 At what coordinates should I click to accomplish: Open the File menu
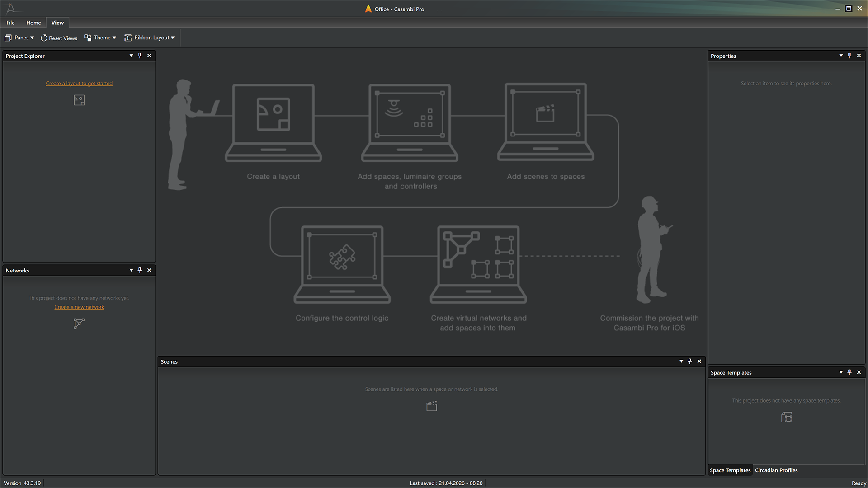tap(10, 23)
